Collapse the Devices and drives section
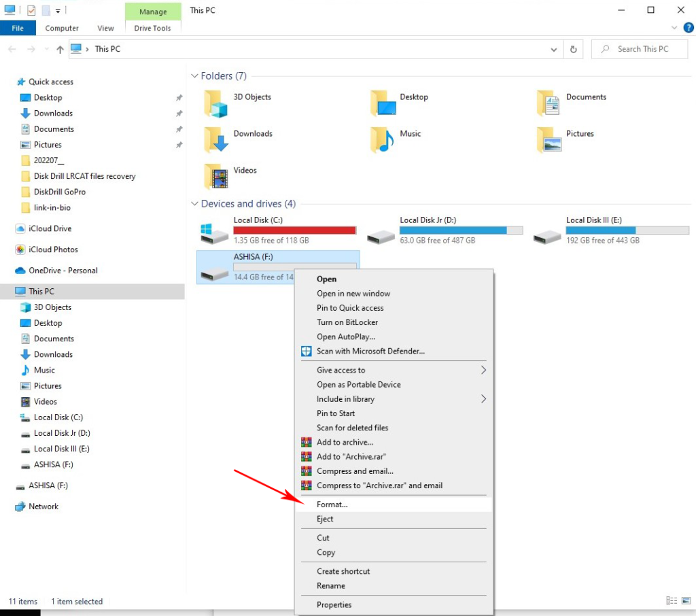Screen dimensions: 696x616 point(195,204)
